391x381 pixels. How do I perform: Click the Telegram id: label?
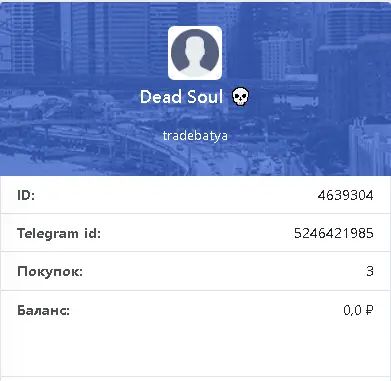click(x=59, y=233)
